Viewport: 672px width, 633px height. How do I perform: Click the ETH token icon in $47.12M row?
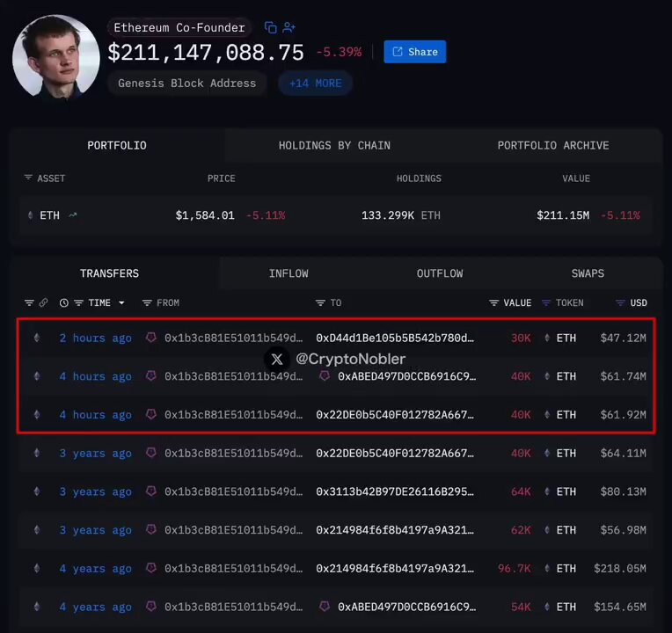point(547,338)
